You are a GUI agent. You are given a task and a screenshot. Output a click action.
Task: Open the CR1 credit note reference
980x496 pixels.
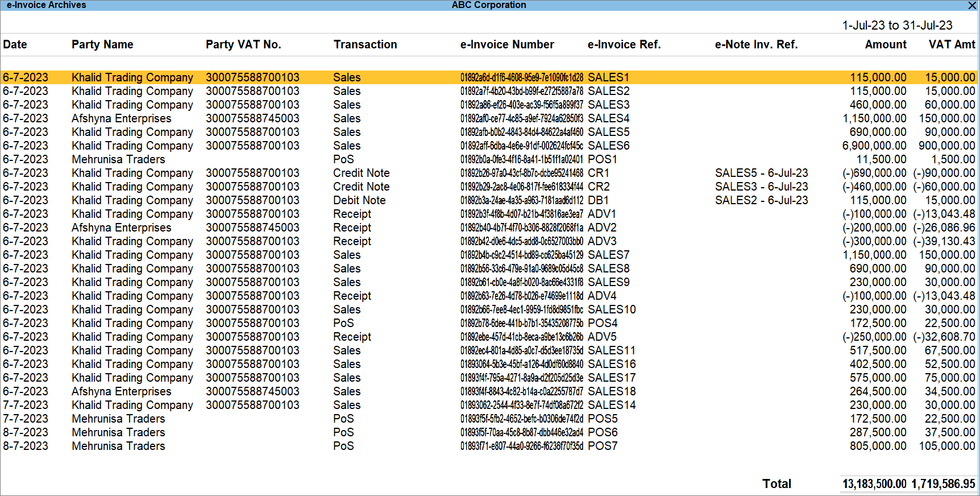[599, 173]
